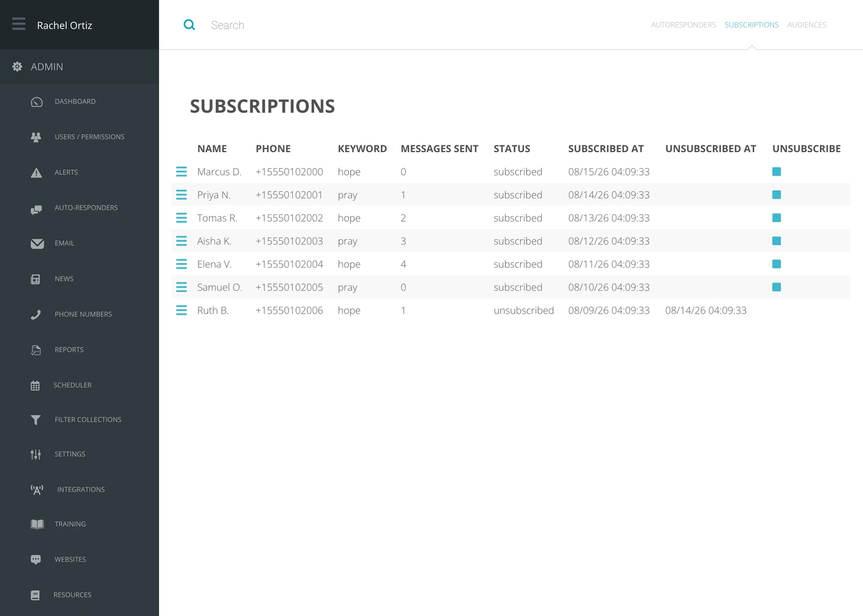Open row menu for Elena V.
The height and width of the screenshot is (616, 863).
pyautogui.click(x=181, y=264)
